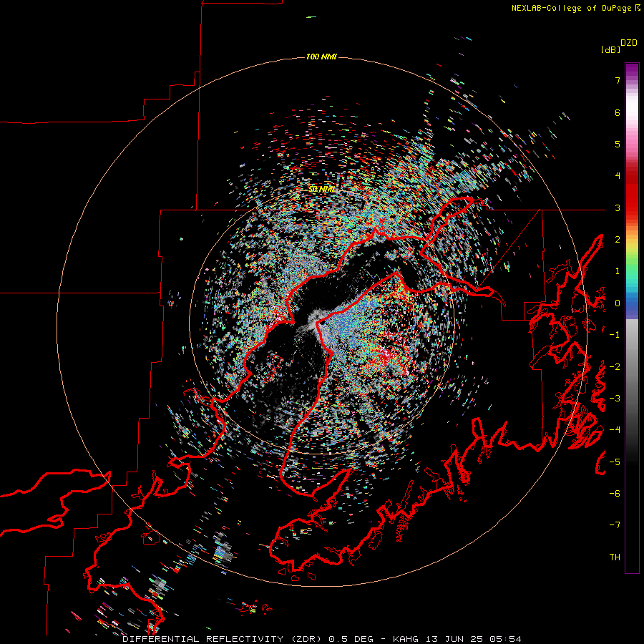Click the -3 value on the color scale

(615, 398)
